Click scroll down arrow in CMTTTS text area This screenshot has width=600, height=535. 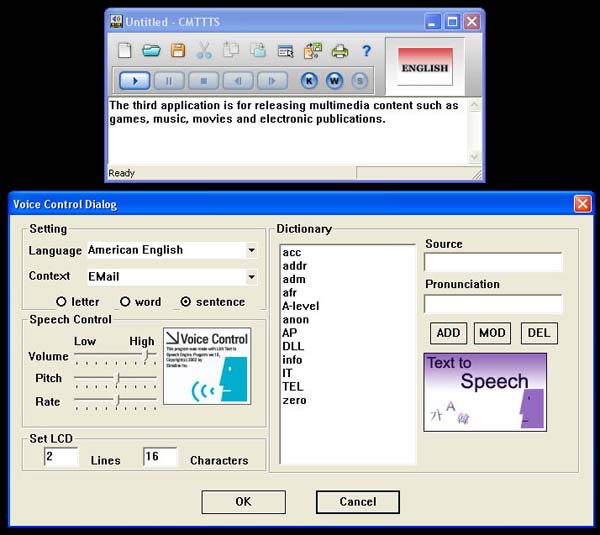474,156
